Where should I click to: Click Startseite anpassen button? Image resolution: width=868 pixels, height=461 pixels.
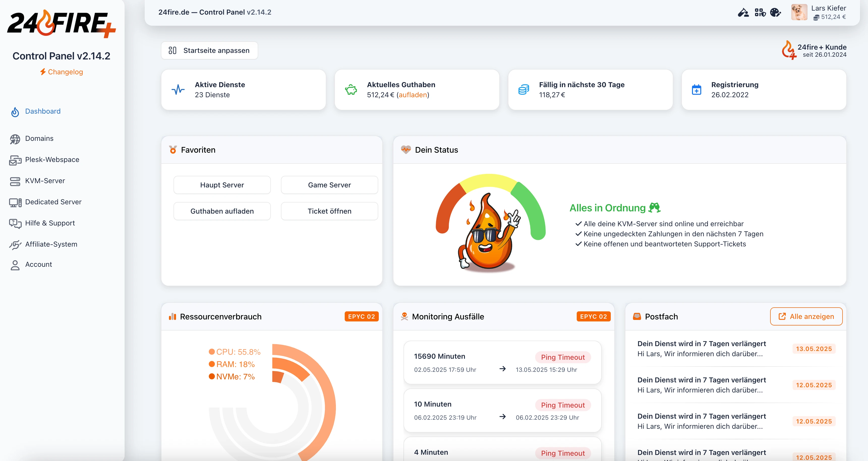[x=209, y=50]
